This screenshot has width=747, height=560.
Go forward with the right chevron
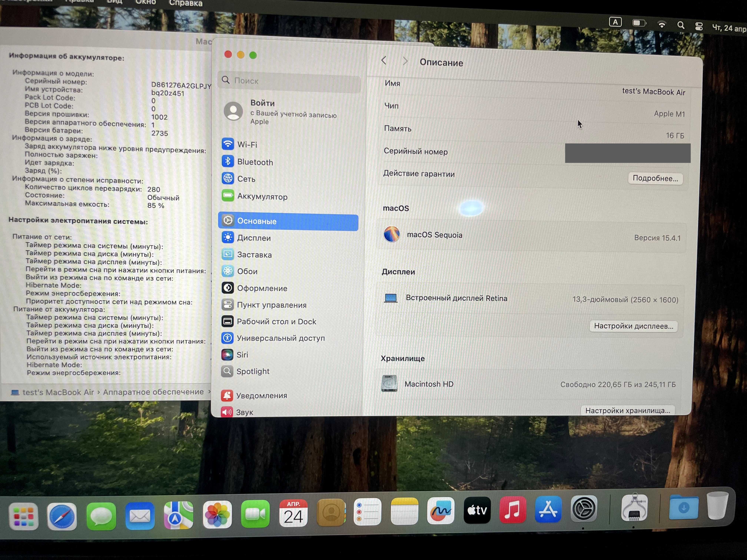click(405, 61)
